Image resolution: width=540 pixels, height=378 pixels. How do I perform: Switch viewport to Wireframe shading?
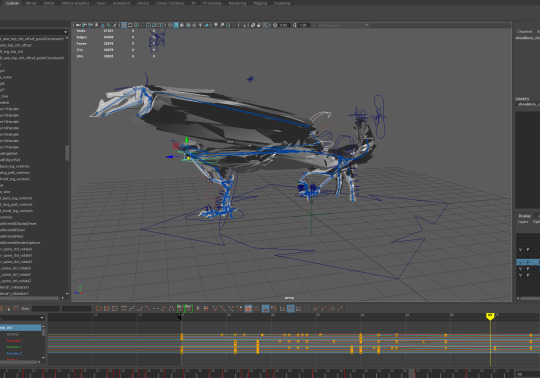(x=170, y=25)
